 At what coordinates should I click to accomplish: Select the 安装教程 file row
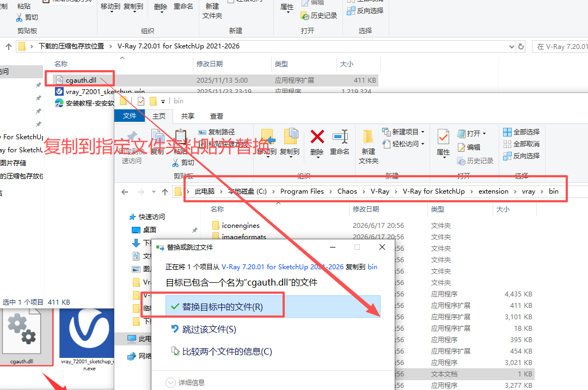coord(84,103)
